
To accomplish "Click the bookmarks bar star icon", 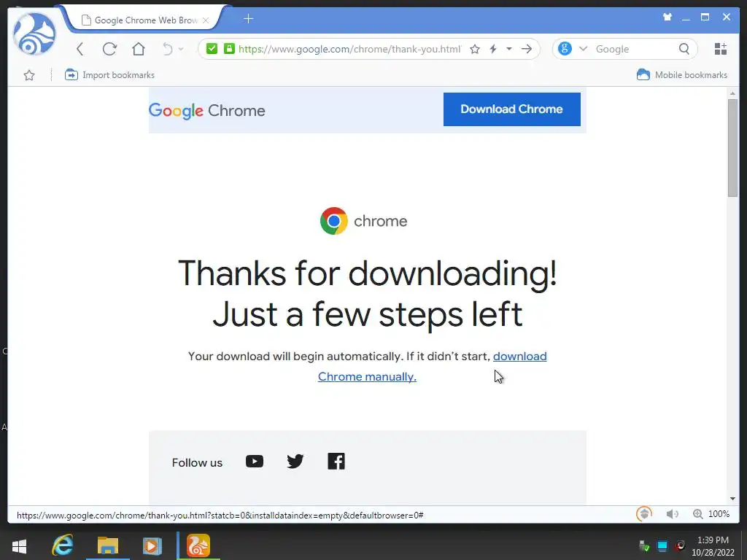I will point(29,75).
